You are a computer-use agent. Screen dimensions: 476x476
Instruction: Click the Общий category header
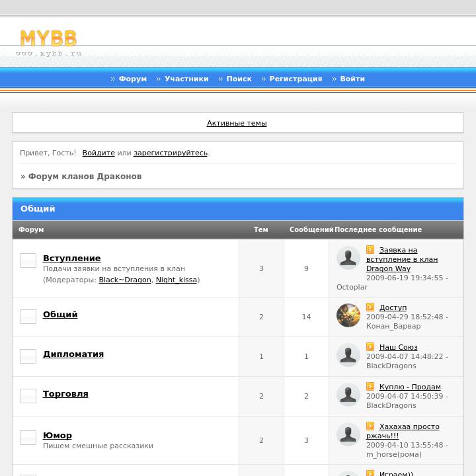click(238, 209)
